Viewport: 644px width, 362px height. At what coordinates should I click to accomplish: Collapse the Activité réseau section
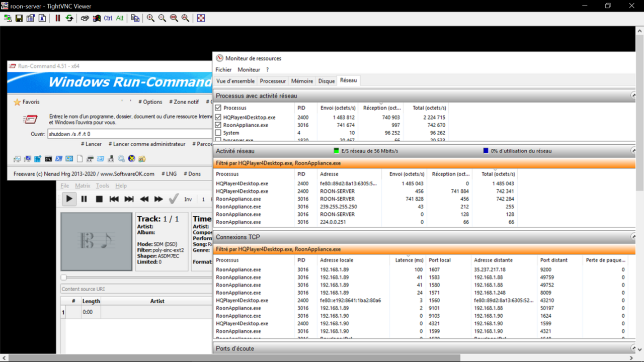coord(633,151)
